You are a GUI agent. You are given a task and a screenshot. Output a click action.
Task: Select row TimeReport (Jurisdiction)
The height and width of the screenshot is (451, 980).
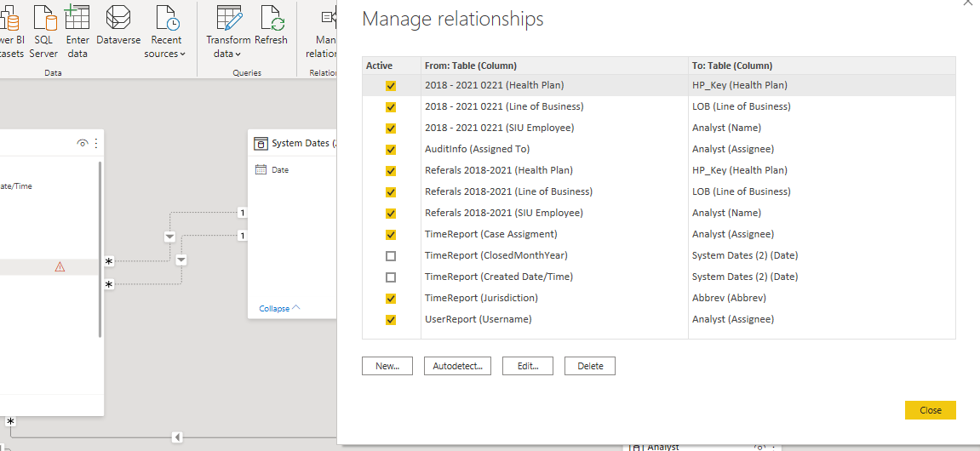(659, 298)
